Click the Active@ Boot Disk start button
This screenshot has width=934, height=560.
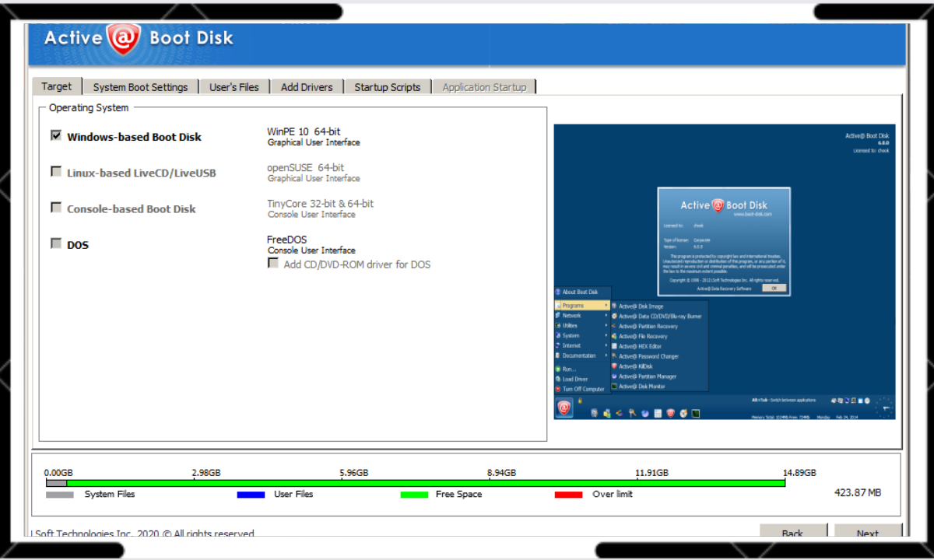pyautogui.click(x=564, y=408)
